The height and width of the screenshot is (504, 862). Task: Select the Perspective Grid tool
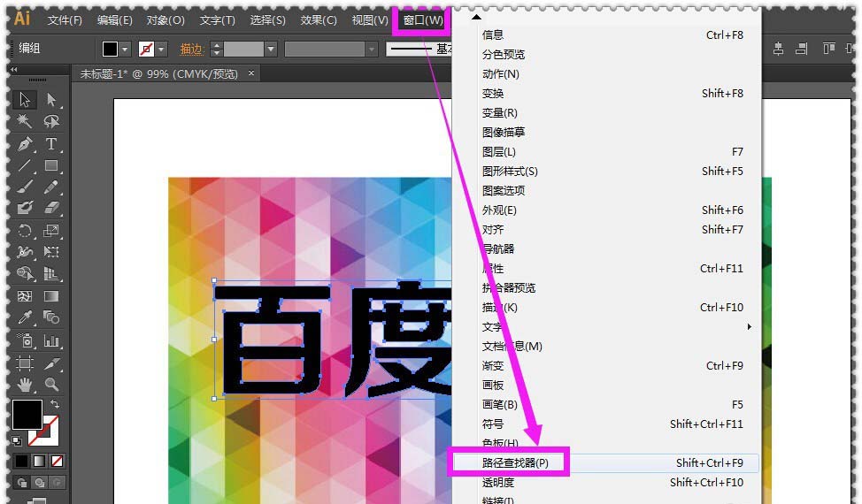point(51,273)
